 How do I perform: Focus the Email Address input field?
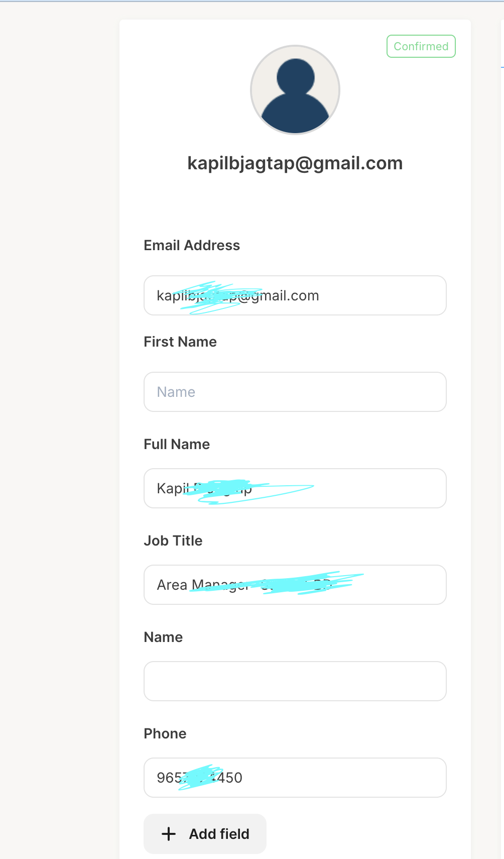[295, 295]
